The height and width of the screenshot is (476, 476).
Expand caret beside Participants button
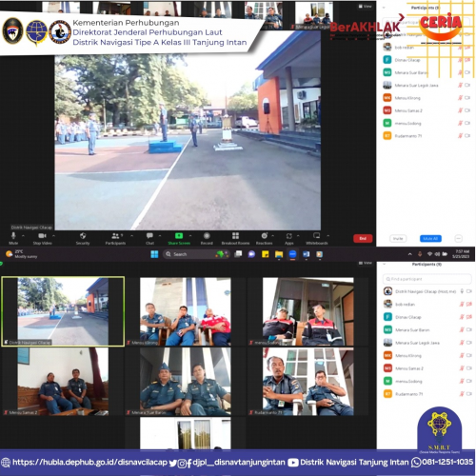click(131, 236)
